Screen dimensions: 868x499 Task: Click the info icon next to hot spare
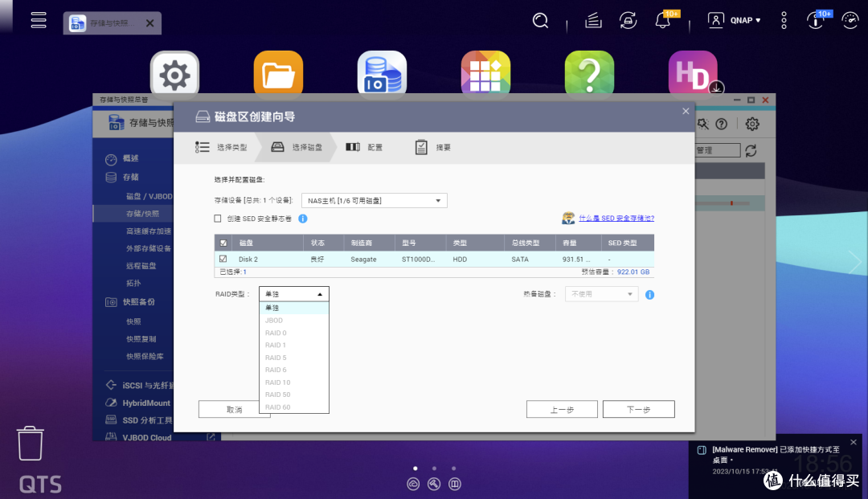[650, 295]
